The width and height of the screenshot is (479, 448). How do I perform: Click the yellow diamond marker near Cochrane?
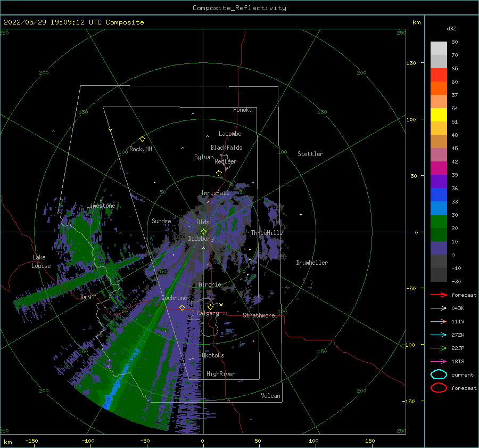click(182, 307)
